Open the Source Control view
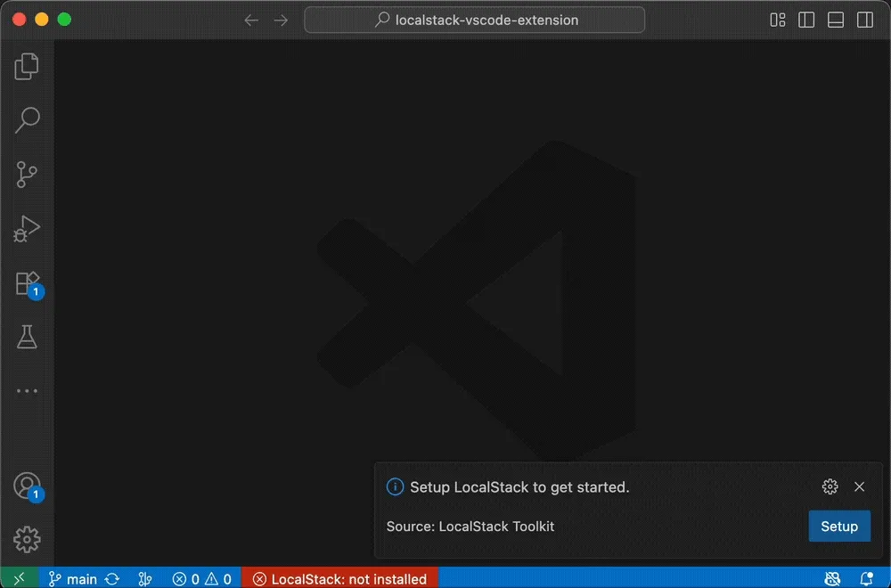The image size is (891, 588). pyautogui.click(x=27, y=175)
